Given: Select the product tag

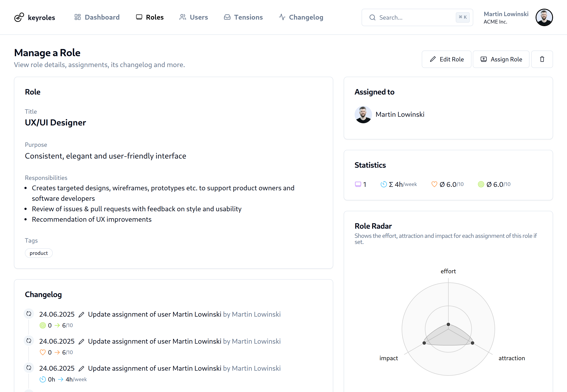Looking at the screenshot, I should (39, 253).
